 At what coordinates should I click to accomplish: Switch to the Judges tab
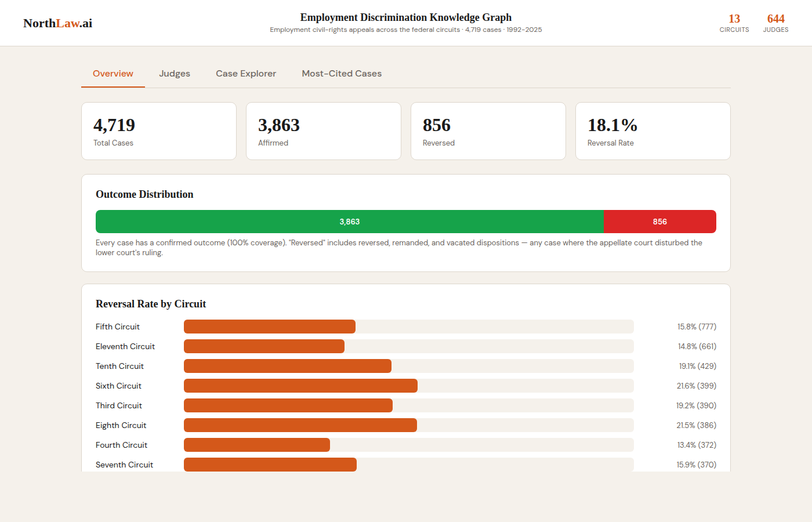point(175,74)
